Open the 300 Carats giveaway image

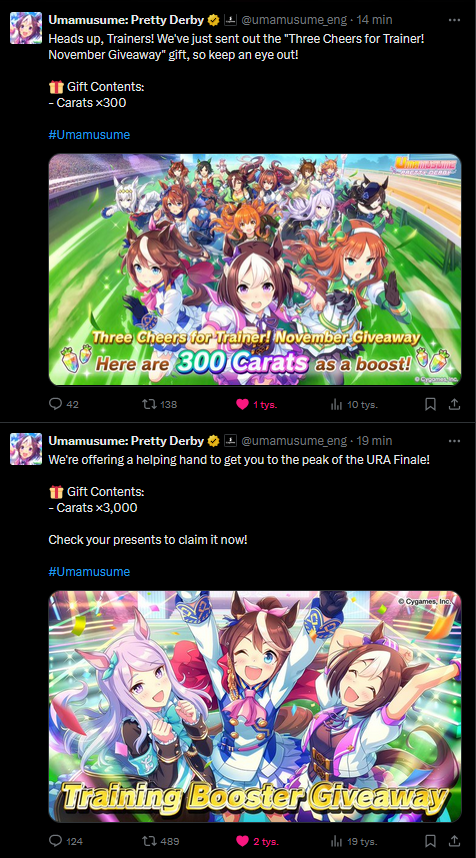tap(255, 269)
